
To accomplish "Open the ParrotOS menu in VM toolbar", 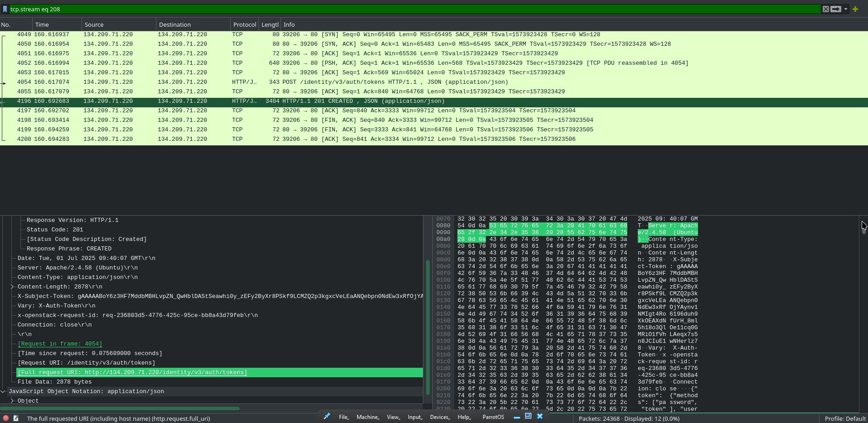I will point(492,417).
